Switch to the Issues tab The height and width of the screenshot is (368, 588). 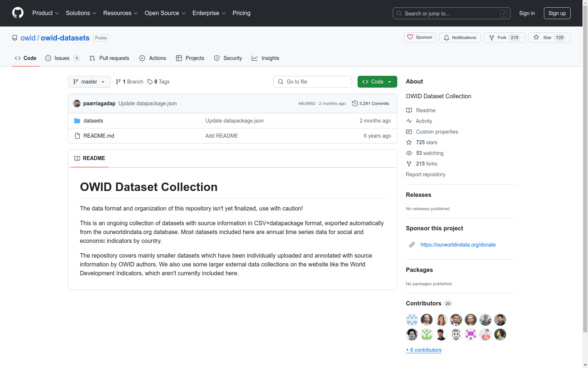[x=62, y=58]
